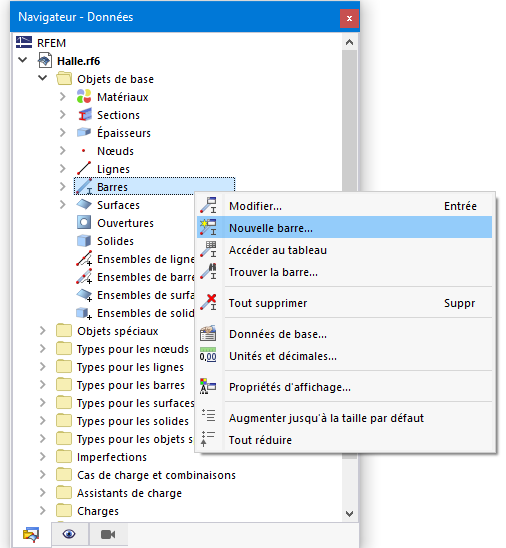506x548 pixels.
Task: Click the Barres member icon
Action: coord(84,186)
